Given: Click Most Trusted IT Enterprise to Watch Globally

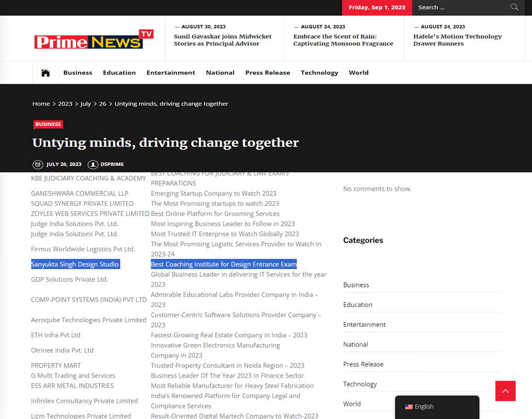Looking at the screenshot, I should (225, 234).
